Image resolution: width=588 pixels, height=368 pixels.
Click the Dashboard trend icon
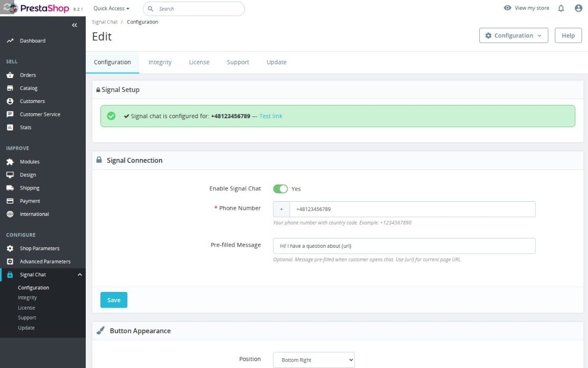tap(10, 41)
